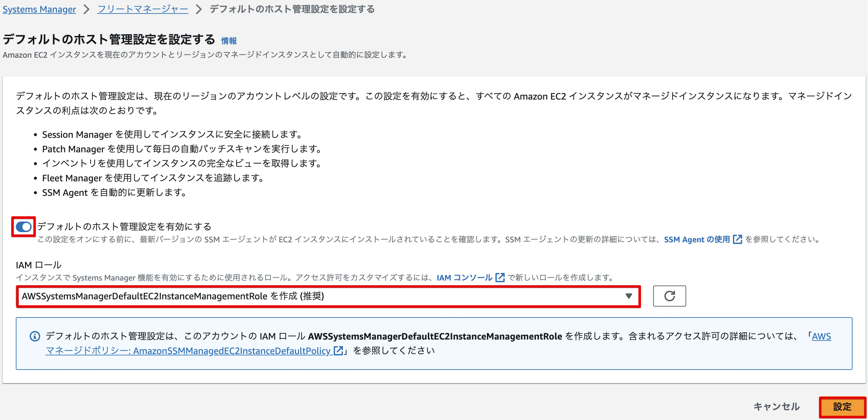Image resolution: width=868 pixels, height=420 pixels.
Task: Open the フリートマネージャー breadcrumb link
Action: point(143,9)
